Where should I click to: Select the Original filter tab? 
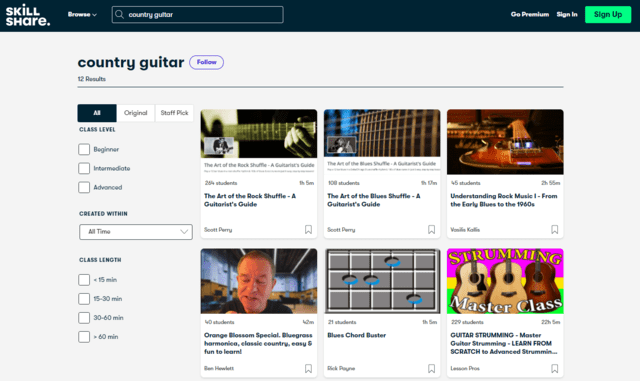(136, 113)
